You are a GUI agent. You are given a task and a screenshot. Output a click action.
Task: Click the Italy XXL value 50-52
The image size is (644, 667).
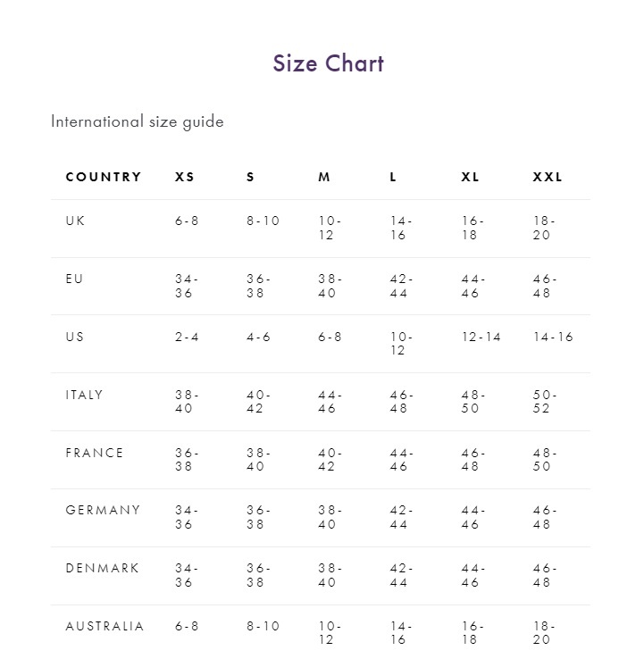coord(545,402)
